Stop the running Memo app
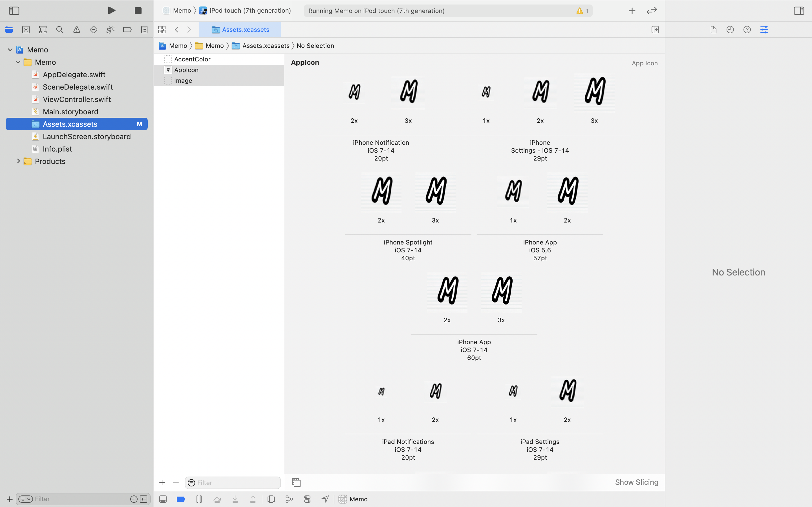 [x=138, y=11]
